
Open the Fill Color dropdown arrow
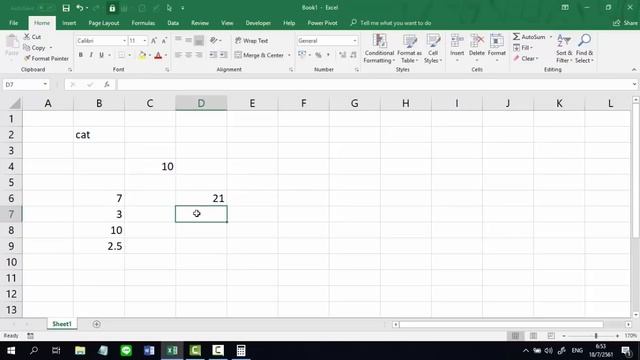[150, 55]
